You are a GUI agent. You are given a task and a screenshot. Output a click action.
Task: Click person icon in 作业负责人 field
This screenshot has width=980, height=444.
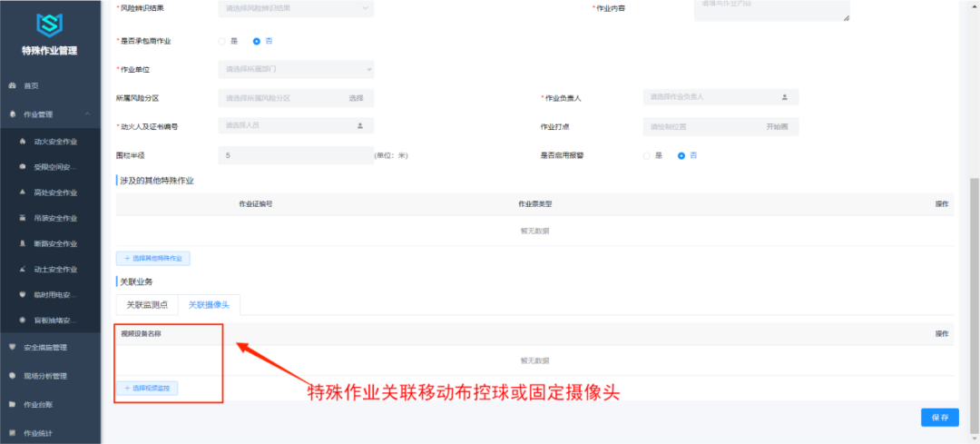pos(784,97)
